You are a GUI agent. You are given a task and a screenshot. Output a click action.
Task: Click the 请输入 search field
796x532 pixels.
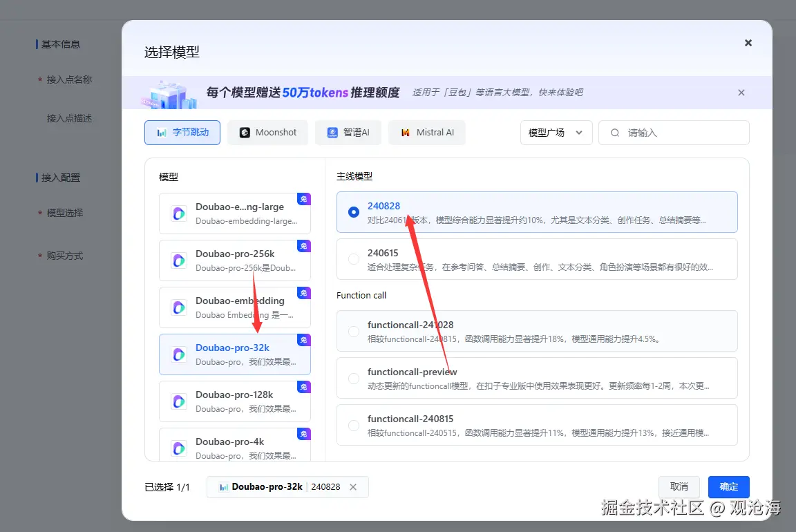(x=674, y=133)
